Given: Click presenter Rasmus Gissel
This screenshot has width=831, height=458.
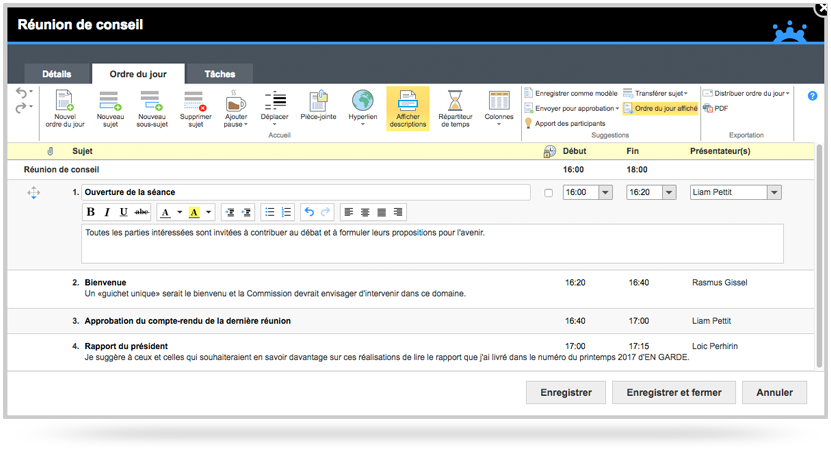Looking at the screenshot, I should pos(720,283).
